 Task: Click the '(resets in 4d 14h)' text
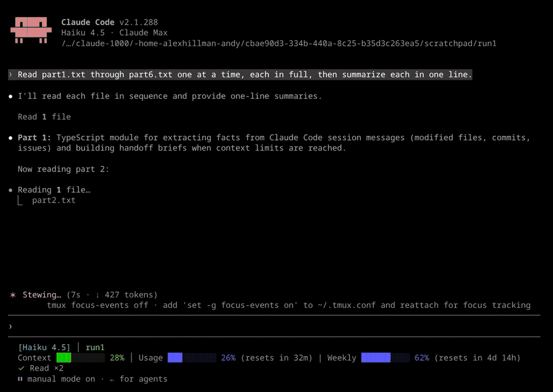(477, 358)
